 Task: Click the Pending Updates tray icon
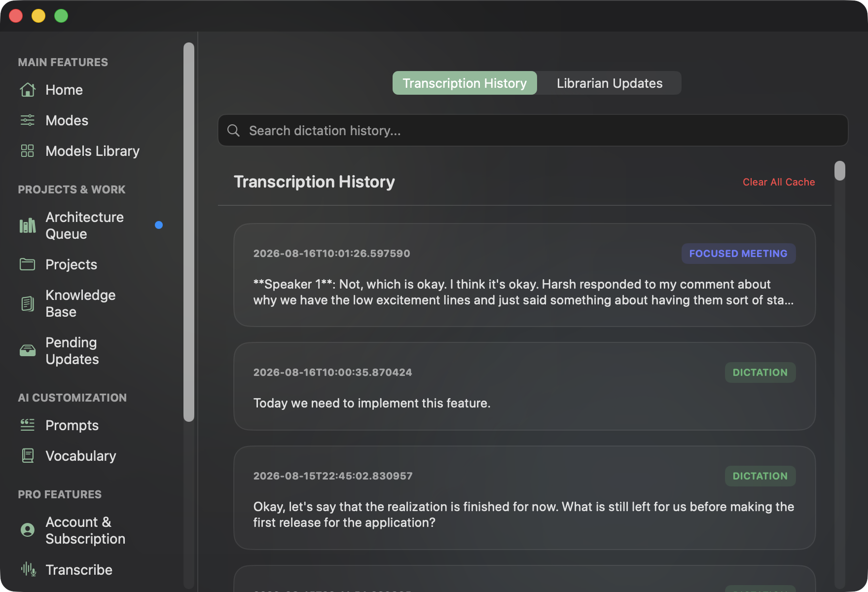[28, 351]
